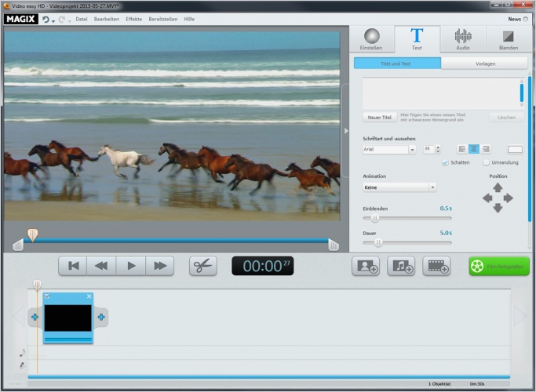Click the fast forward button

(159, 266)
